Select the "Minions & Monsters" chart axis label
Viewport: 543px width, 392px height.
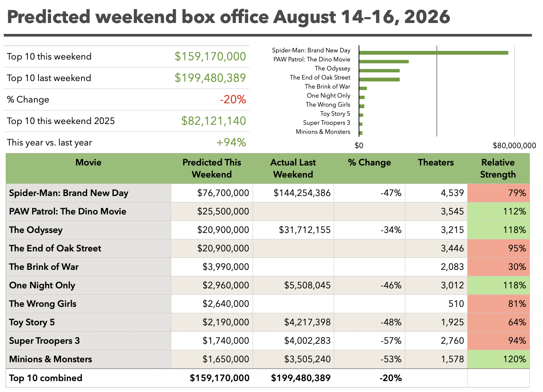click(323, 132)
